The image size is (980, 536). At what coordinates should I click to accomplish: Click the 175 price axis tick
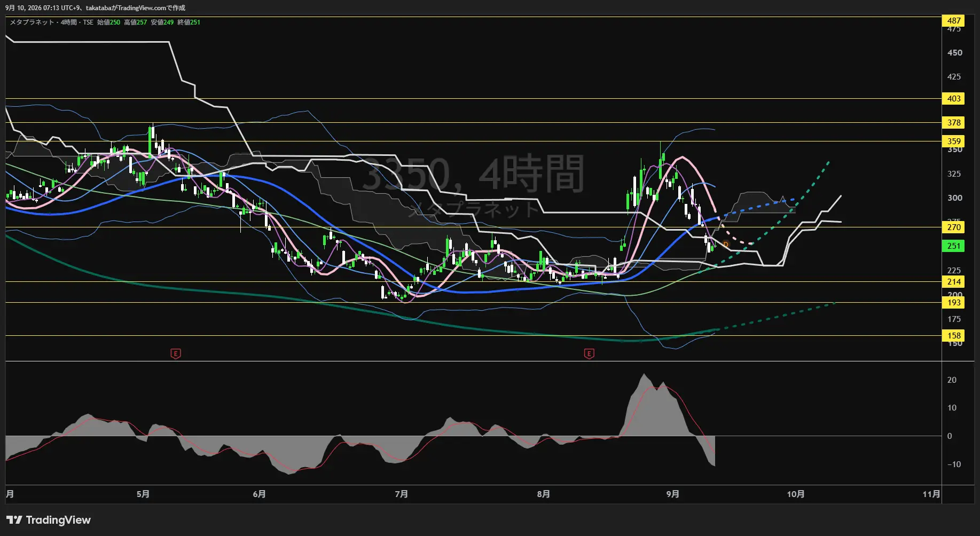[954, 319]
